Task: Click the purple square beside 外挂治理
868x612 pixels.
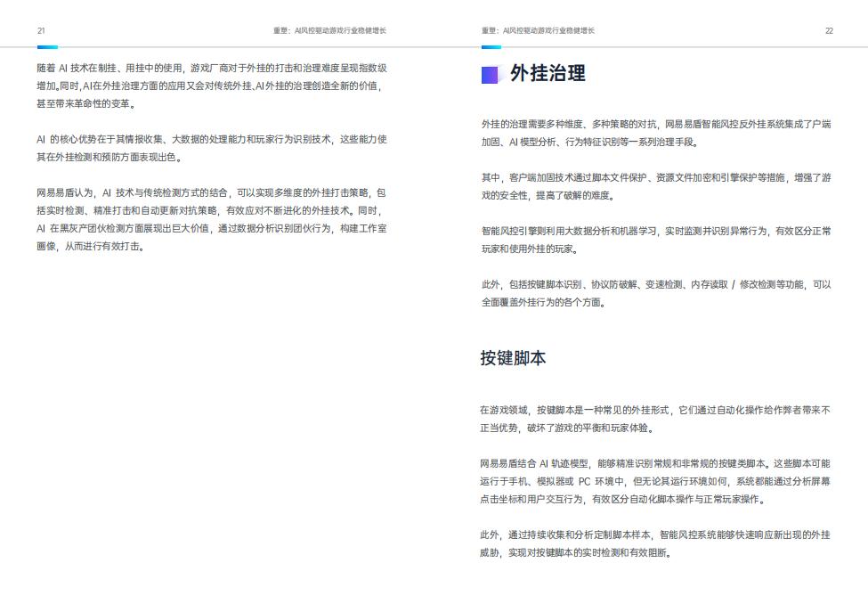Action: (490, 75)
